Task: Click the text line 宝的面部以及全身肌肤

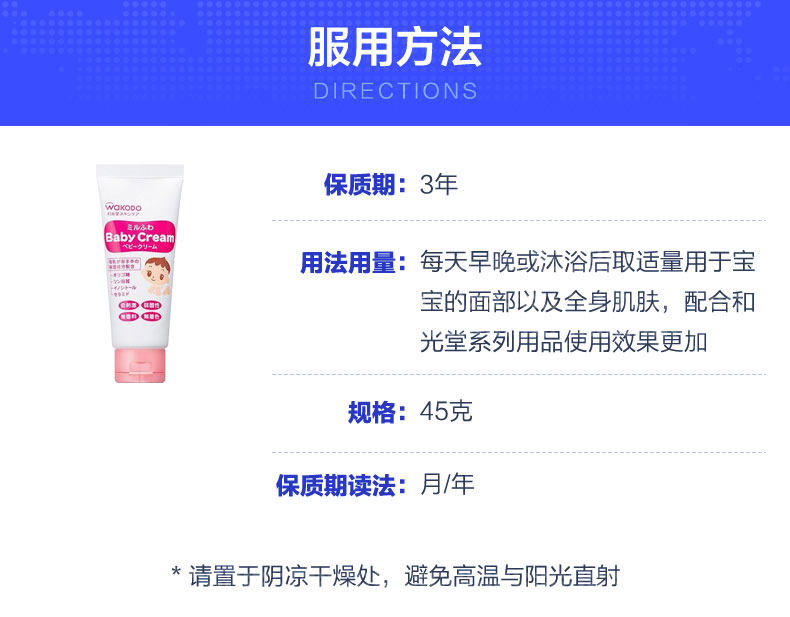Action: (587, 302)
